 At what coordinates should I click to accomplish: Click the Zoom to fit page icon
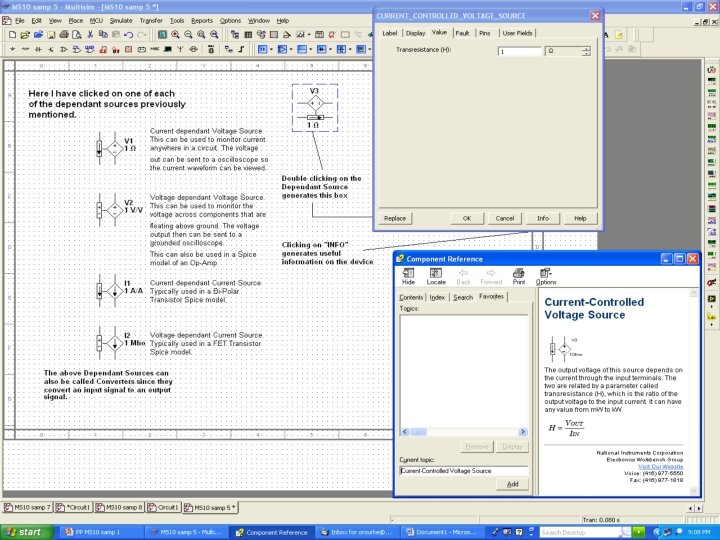tap(214, 34)
